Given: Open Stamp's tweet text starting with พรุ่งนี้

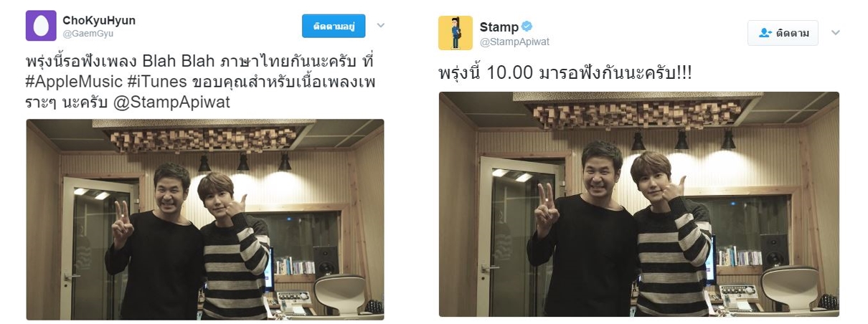Looking at the screenshot, I should (565, 74).
